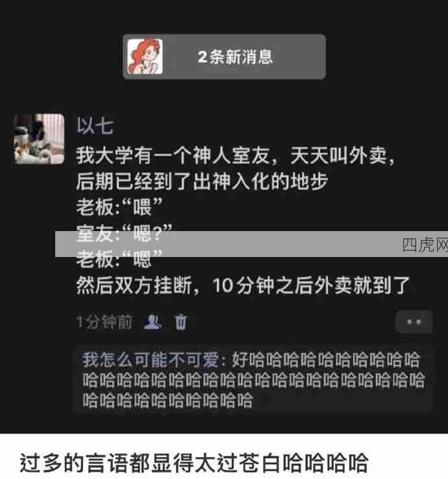Click the 2条新消息 text label

coord(235,57)
